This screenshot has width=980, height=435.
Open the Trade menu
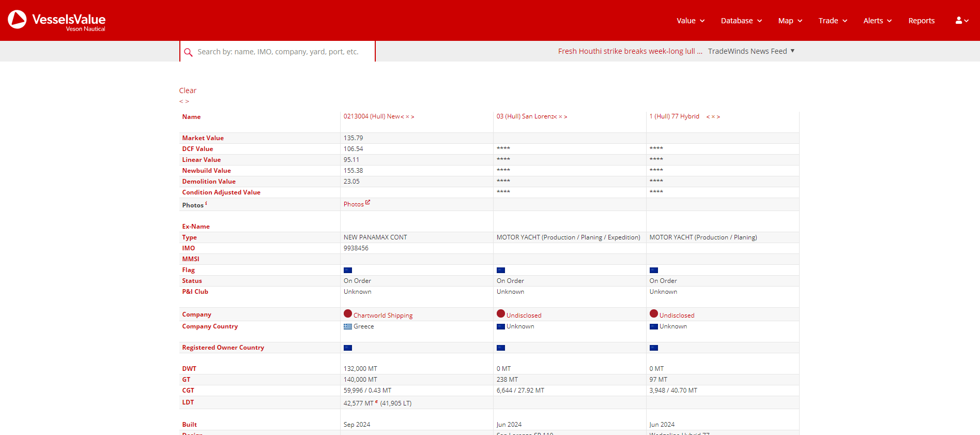(833, 21)
